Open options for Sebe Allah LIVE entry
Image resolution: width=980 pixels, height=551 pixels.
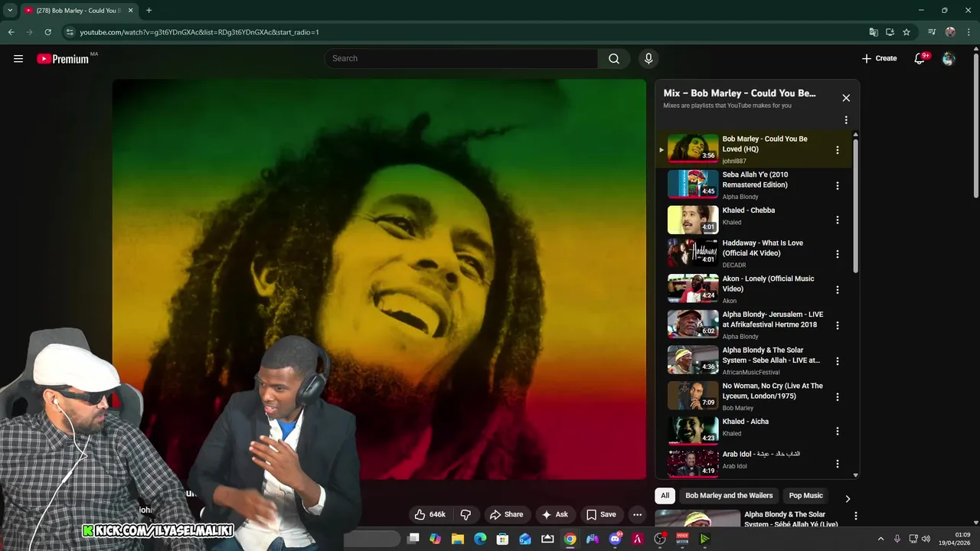[838, 360]
